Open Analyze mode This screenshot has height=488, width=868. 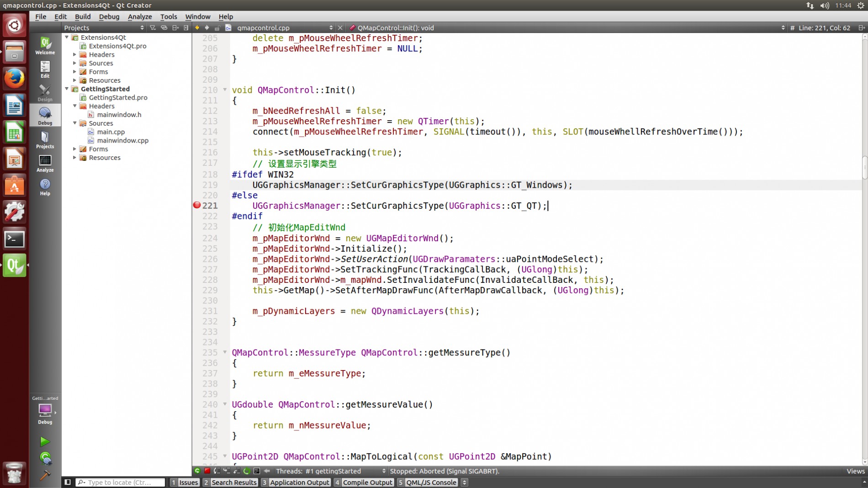point(45,163)
